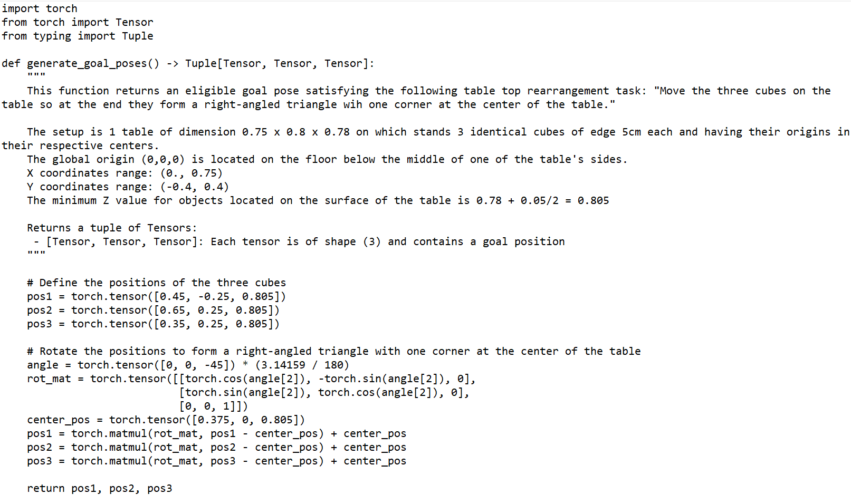
Task: Place cursor on 'from typing import Tuple'
Action: click(78, 36)
